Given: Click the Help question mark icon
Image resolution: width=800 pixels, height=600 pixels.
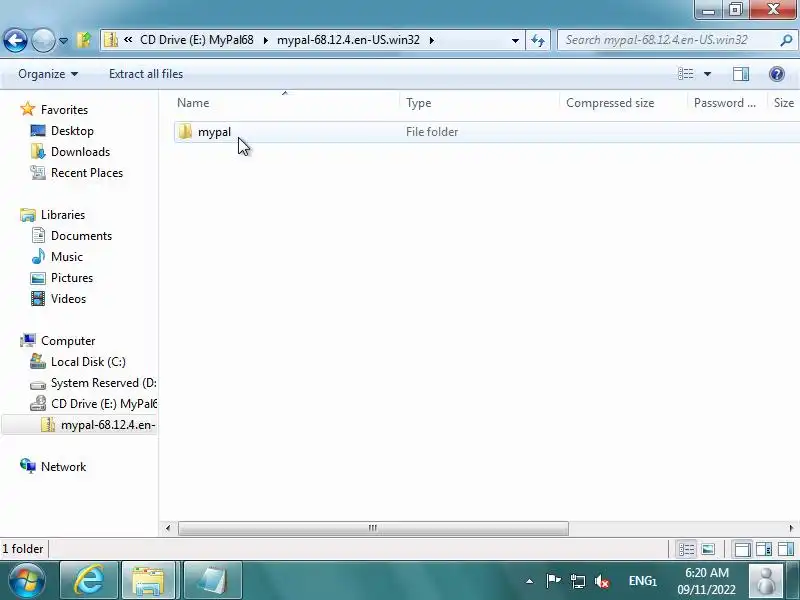Looking at the screenshot, I should (x=777, y=74).
